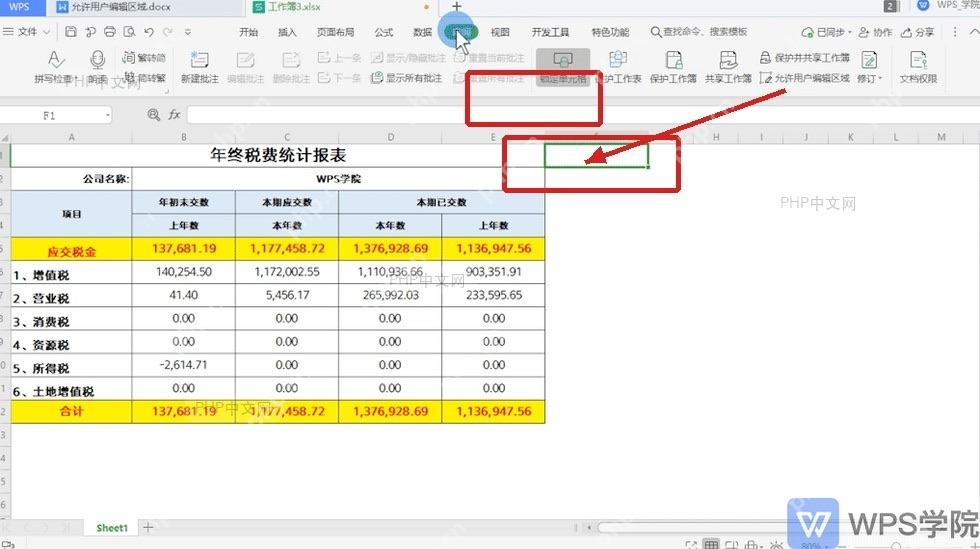Viewport: 980px width, 549px height.
Task: Click the Save icon in quick toolbar
Action: point(71,32)
